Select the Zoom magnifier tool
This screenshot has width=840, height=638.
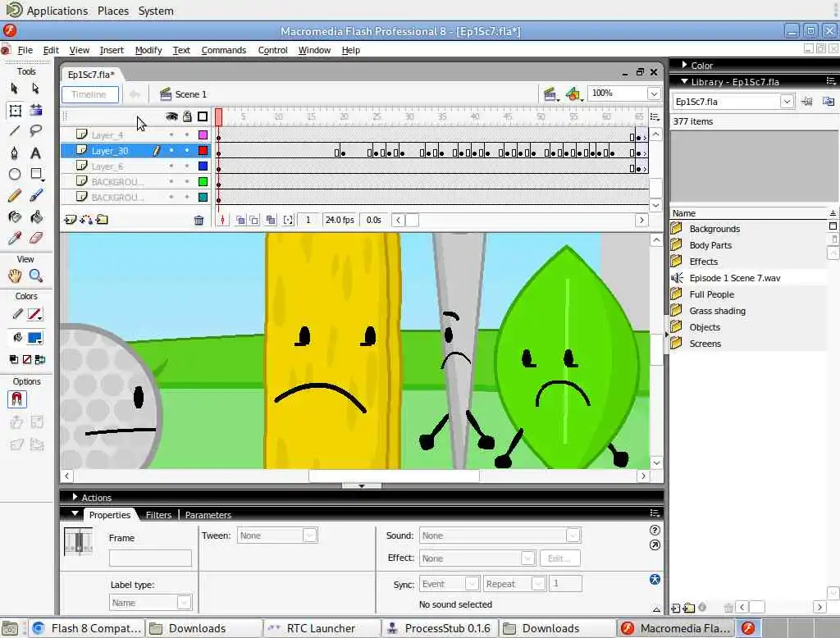point(36,276)
